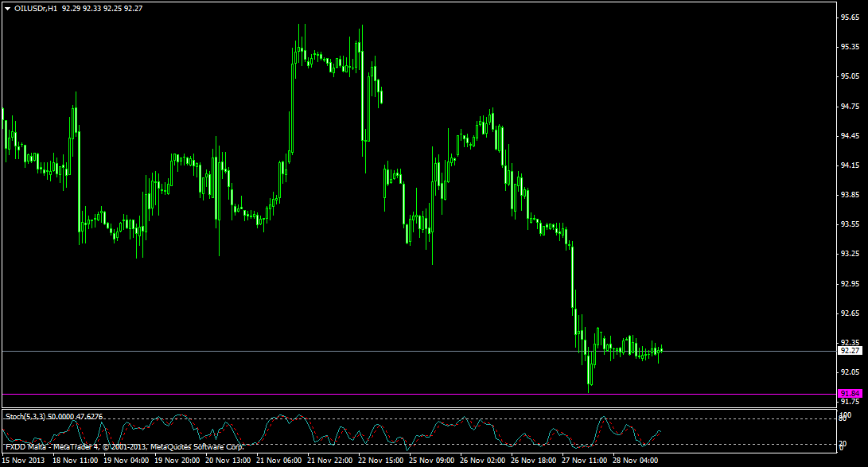Screen dimensions: 868x467
Task: Click the 21 Nov 06:00 time axis label
Action: pyautogui.click(x=278, y=460)
